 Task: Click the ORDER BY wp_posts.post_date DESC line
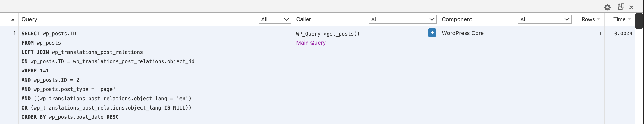[70, 117]
